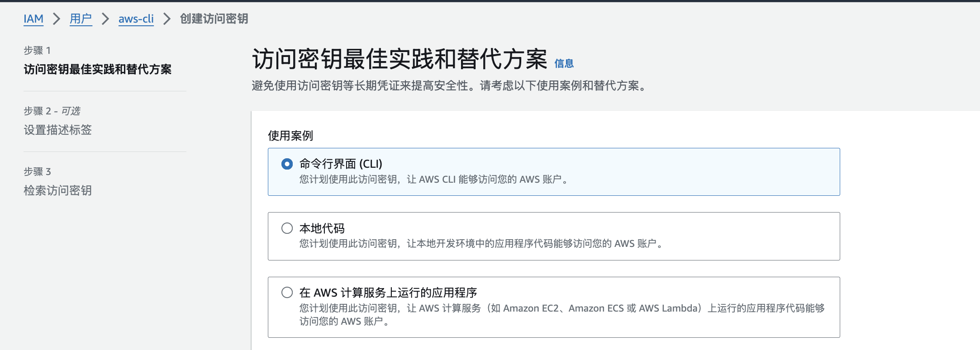Click the chevron icon after 用户

point(105,19)
